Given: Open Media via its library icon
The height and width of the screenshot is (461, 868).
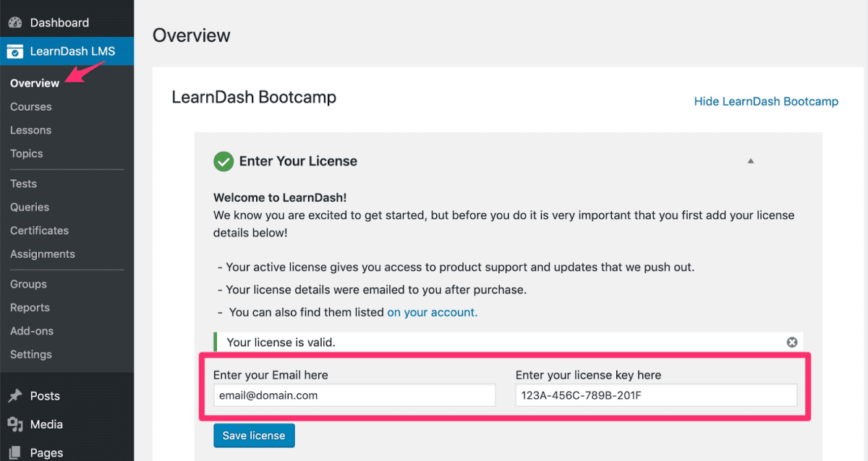Looking at the screenshot, I should click(14, 424).
